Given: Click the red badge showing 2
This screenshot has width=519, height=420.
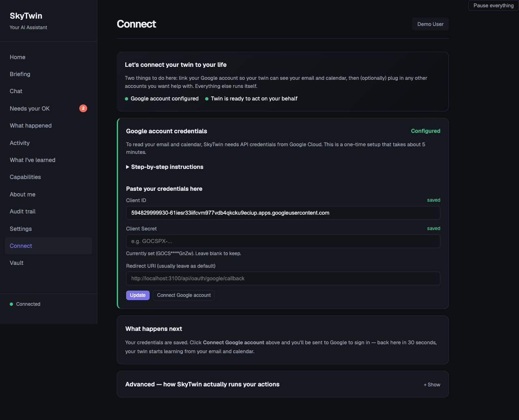Looking at the screenshot, I should click(x=83, y=108).
